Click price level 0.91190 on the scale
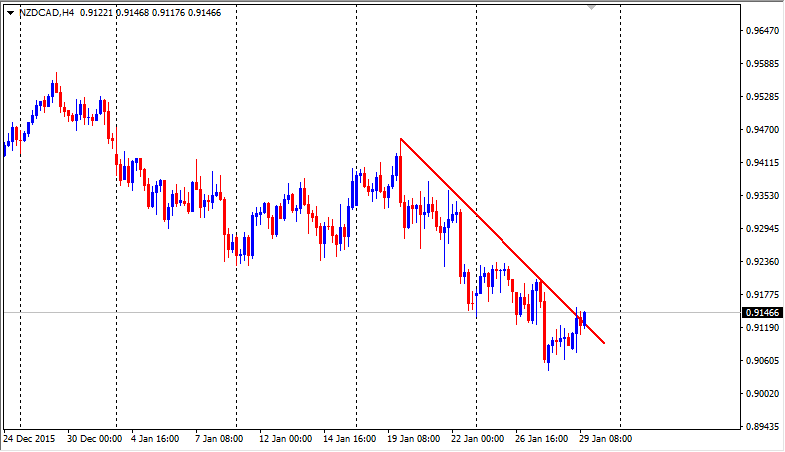785x452 pixels. [x=762, y=327]
